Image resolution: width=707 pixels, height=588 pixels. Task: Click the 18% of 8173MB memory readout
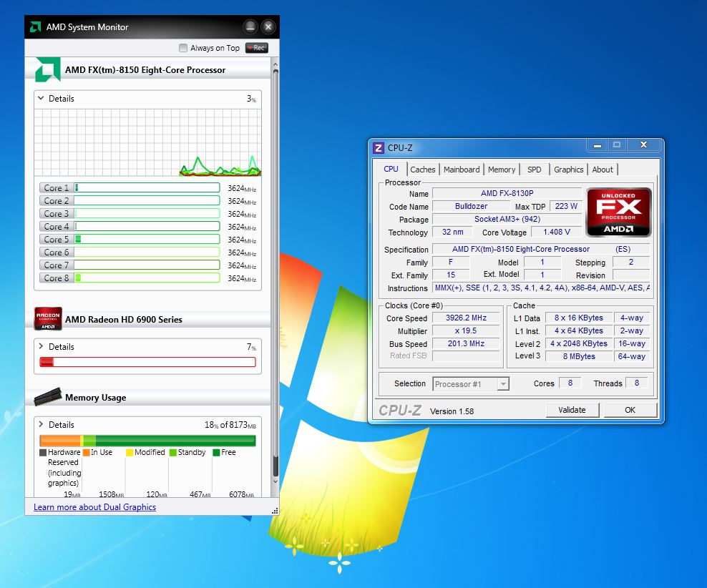[230, 425]
